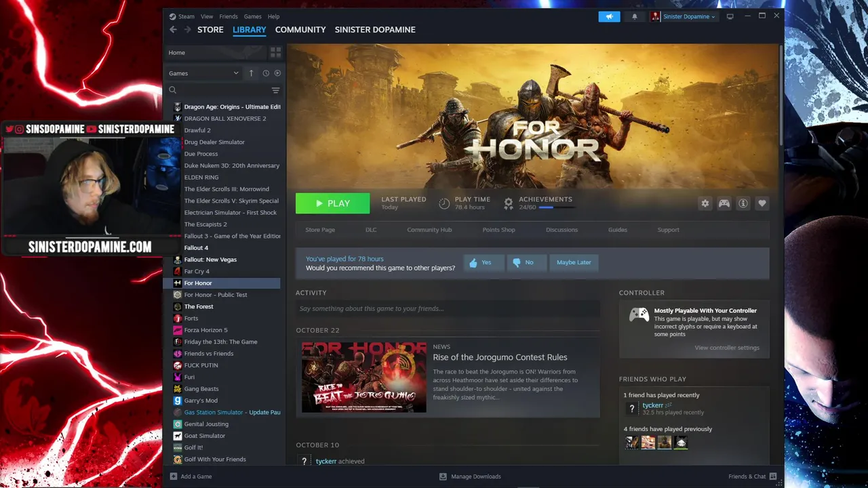This screenshot has height=488, width=868.
Task: Open the LIBRARY tab
Action: point(250,30)
